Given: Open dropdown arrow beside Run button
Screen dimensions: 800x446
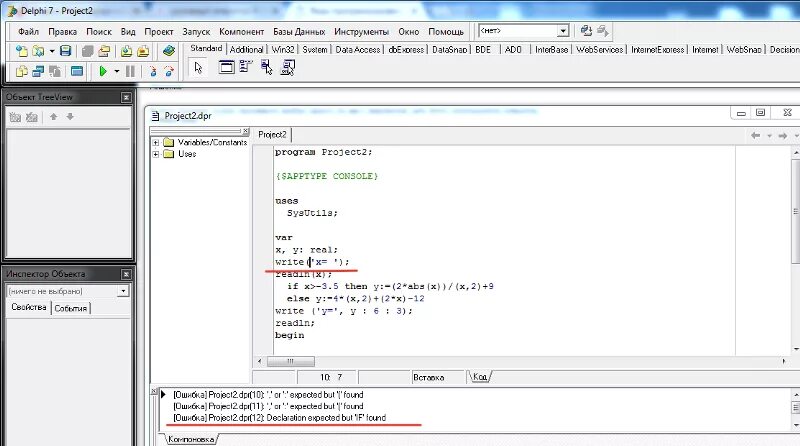Looking at the screenshot, I should pos(116,71).
